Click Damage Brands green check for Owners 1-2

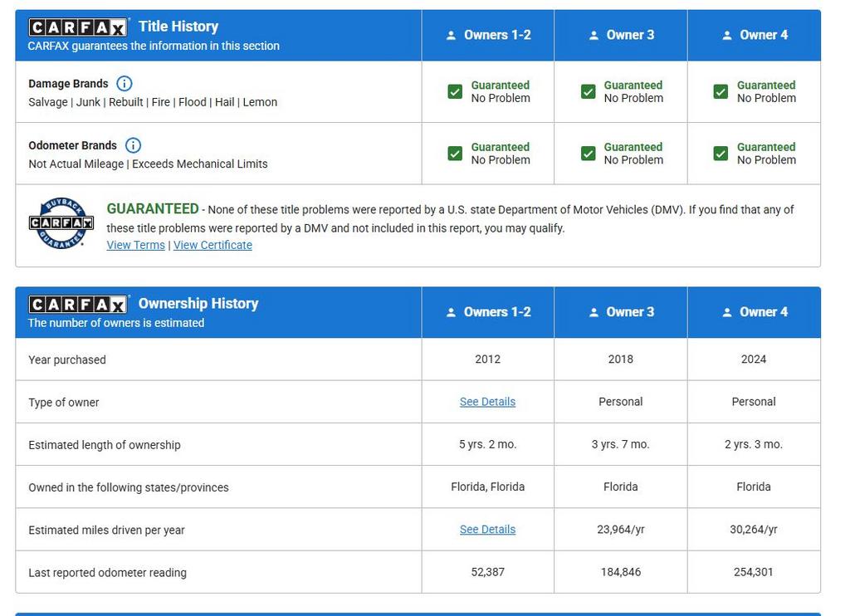455,91
